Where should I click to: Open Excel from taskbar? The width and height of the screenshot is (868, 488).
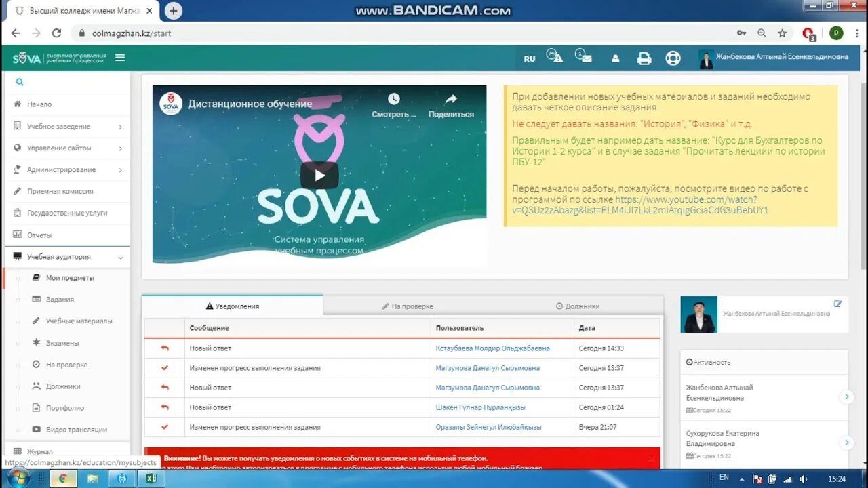point(151,479)
